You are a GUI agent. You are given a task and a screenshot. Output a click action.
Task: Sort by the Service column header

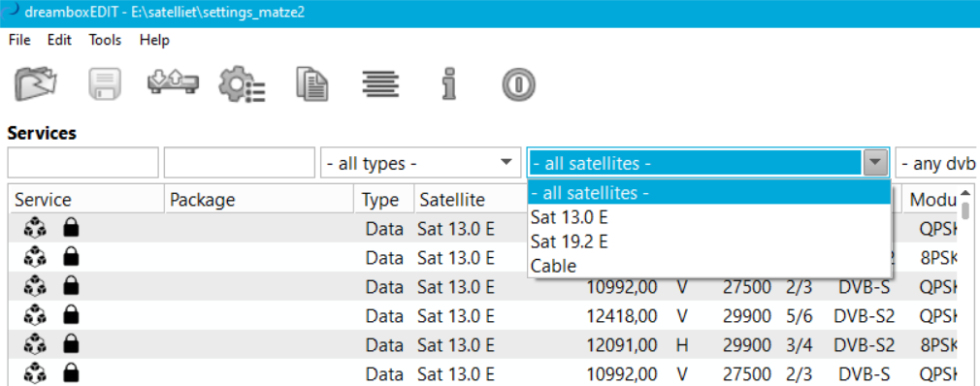coord(86,199)
